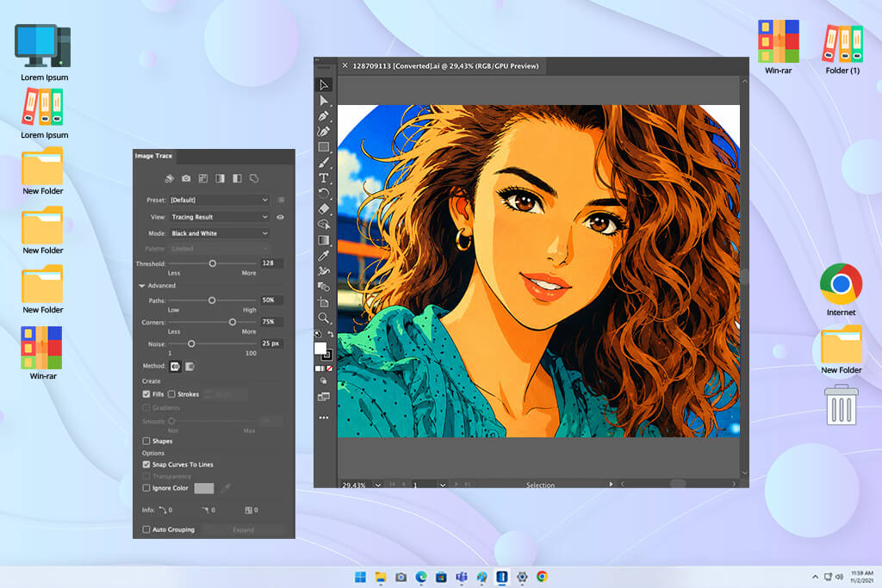Enable the Ignore Color checkbox

pos(146,488)
